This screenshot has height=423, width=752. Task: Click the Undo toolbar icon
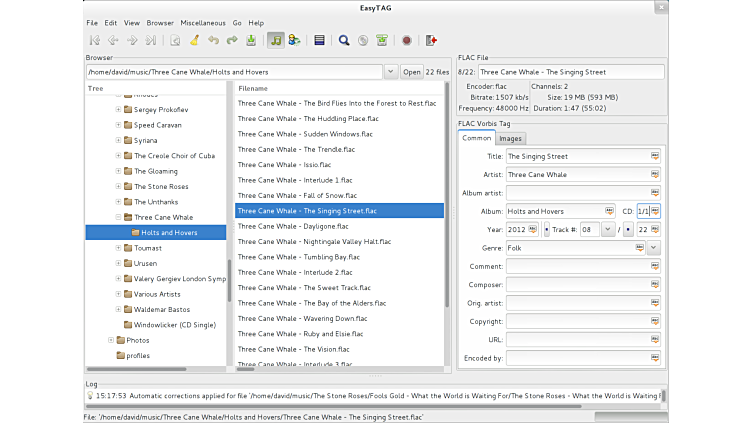coord(213,41)
